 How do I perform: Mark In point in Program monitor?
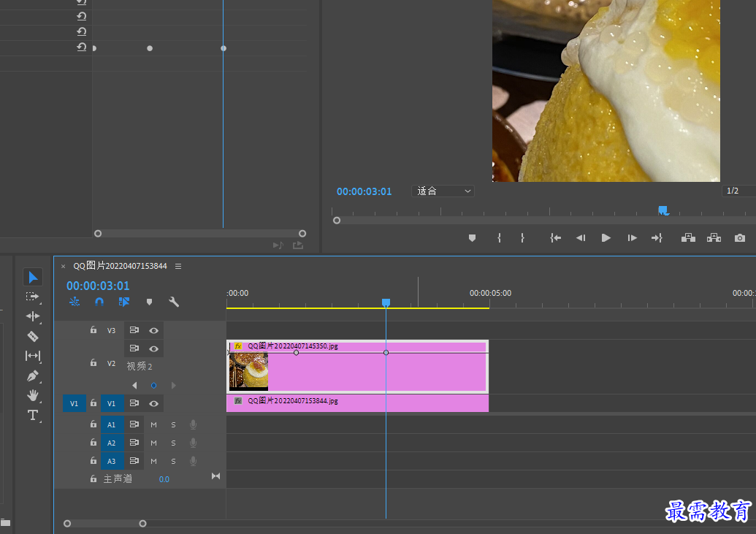click(499, 238)
